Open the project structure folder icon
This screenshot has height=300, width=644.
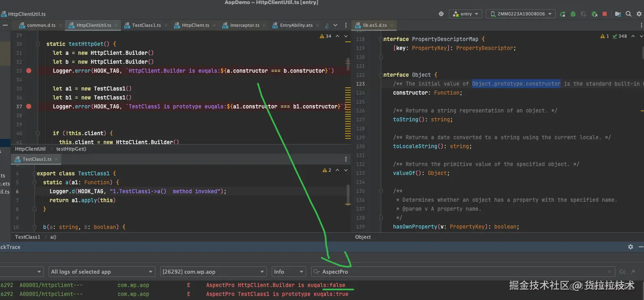pos(618,14)
